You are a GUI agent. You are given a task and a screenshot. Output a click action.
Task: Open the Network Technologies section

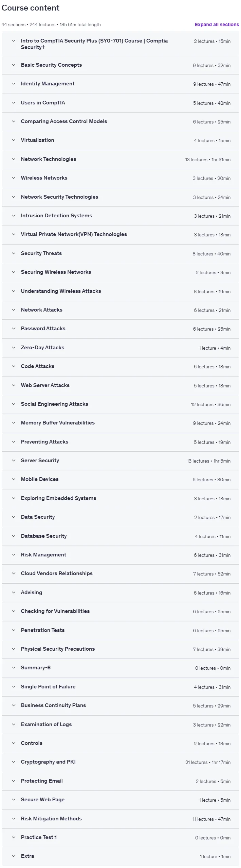pos(120,160)
